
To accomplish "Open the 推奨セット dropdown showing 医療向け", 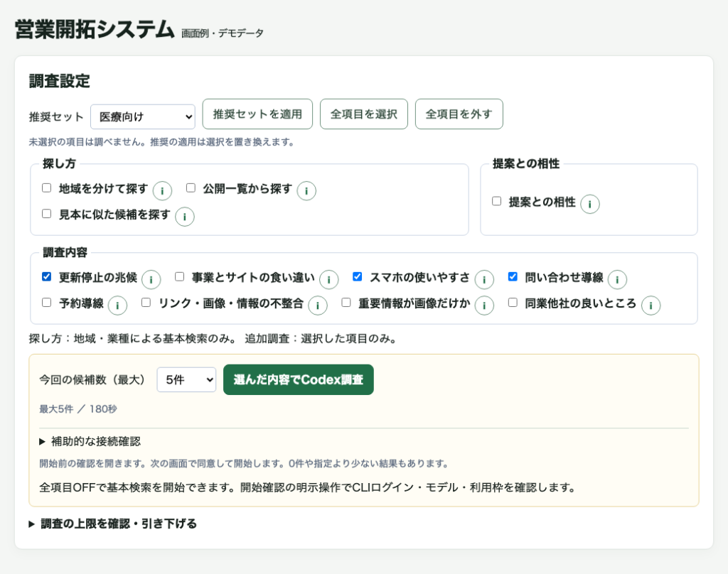I will coord(143,117).
